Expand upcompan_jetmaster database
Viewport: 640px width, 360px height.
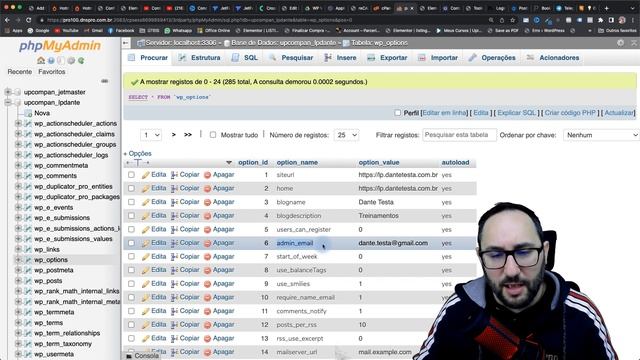click(8, 92)
